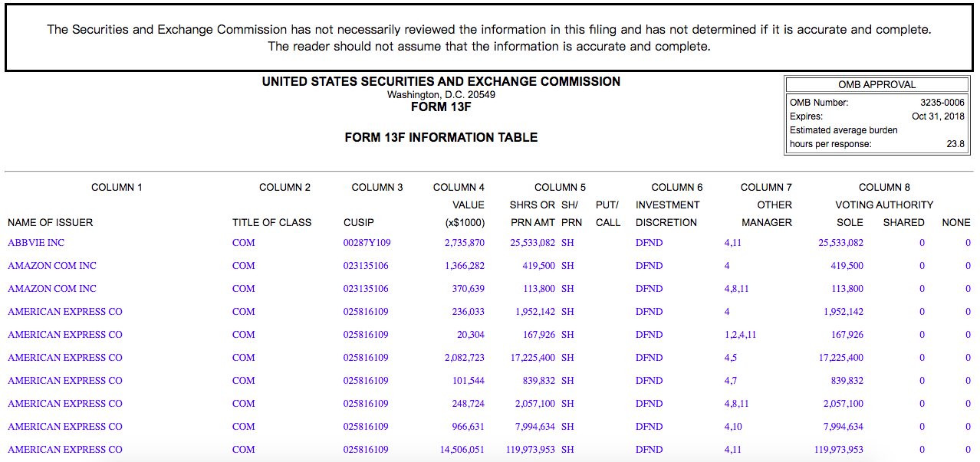Click the ABBVIE INC issuer name
The height and width of the screenshot is (462, 980).
36,243
